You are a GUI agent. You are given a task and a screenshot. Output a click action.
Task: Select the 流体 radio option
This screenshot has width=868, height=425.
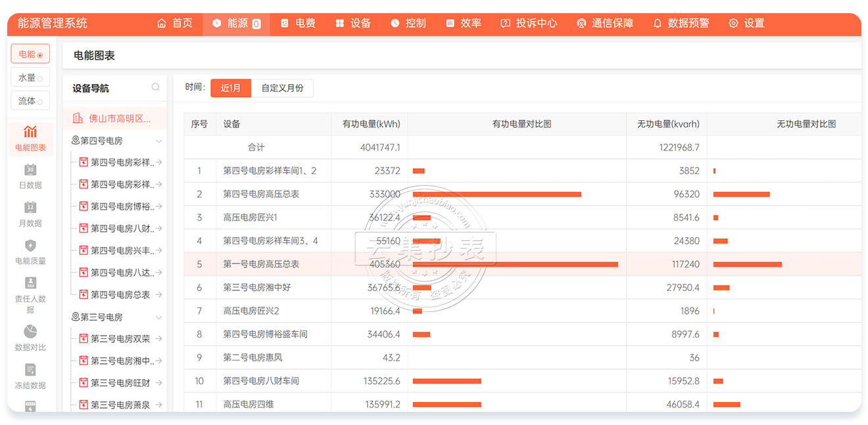(30, 101)
